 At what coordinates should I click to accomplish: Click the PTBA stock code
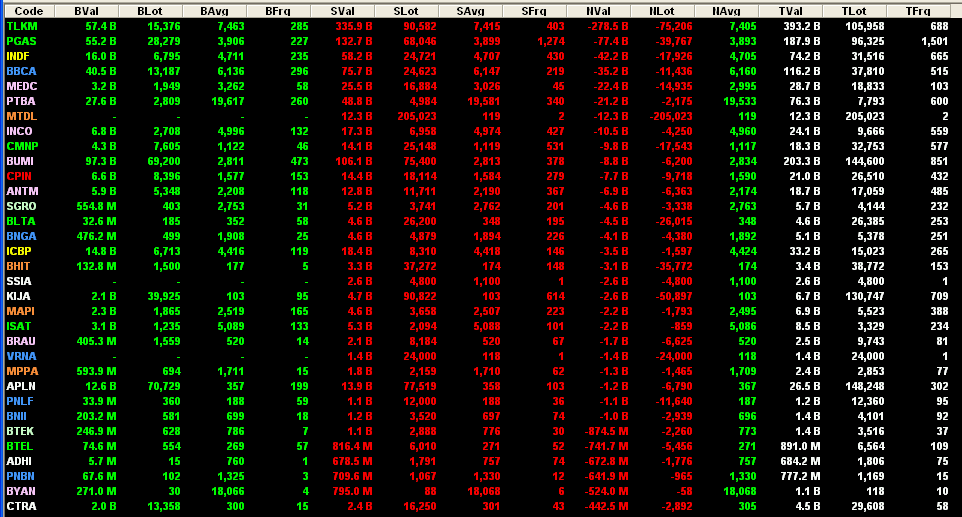click(x=21, y=101)
